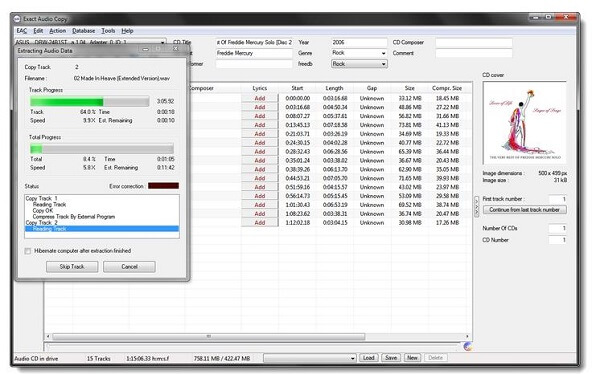This screenshot has height=374, width=600.
Task: Click the Number Of CDs field
Action: tap(558, 229)
